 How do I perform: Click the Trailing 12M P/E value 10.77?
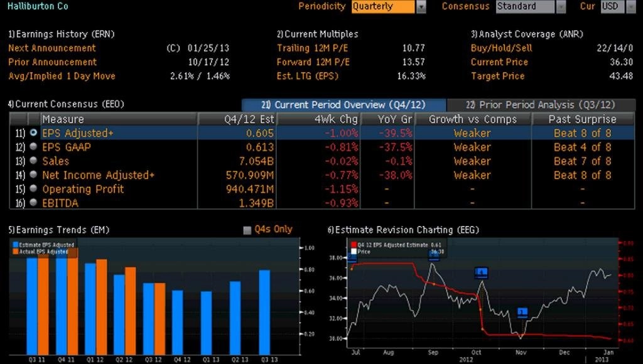[x=413, y=48]
